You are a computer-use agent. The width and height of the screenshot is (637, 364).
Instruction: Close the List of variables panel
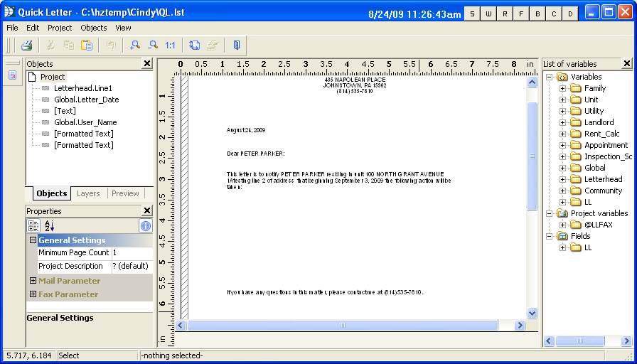pos(626,64)
